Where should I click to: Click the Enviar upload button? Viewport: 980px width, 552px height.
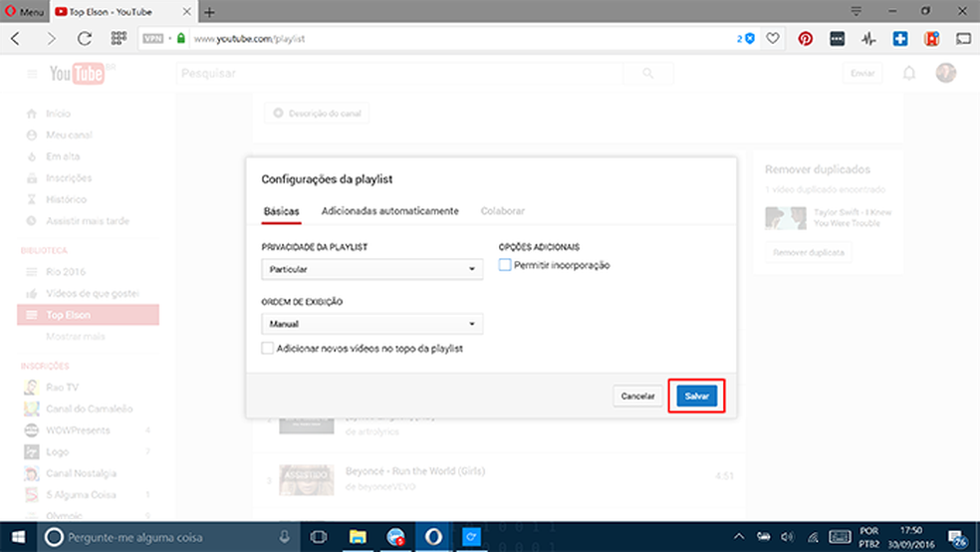(x=862, y=74)
